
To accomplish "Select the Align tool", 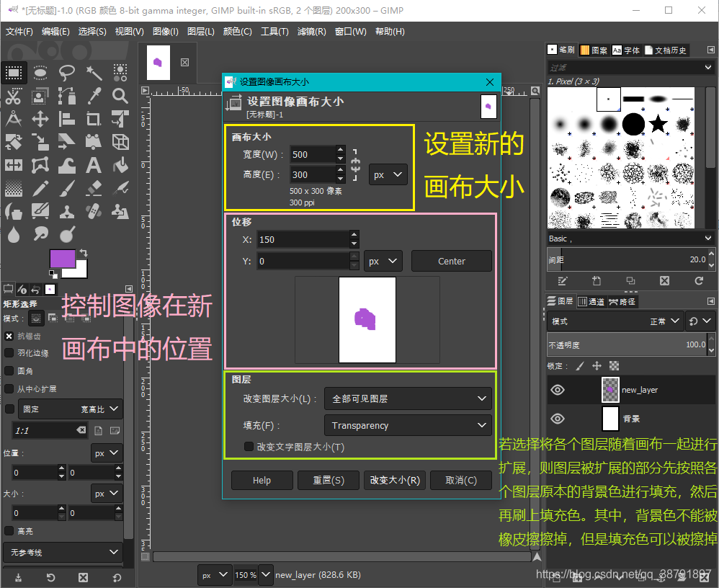I will pos(67,119).
